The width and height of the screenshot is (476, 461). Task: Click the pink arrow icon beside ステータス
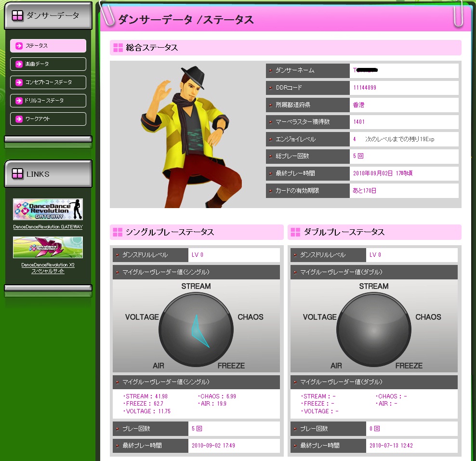(x=19, y=46)
